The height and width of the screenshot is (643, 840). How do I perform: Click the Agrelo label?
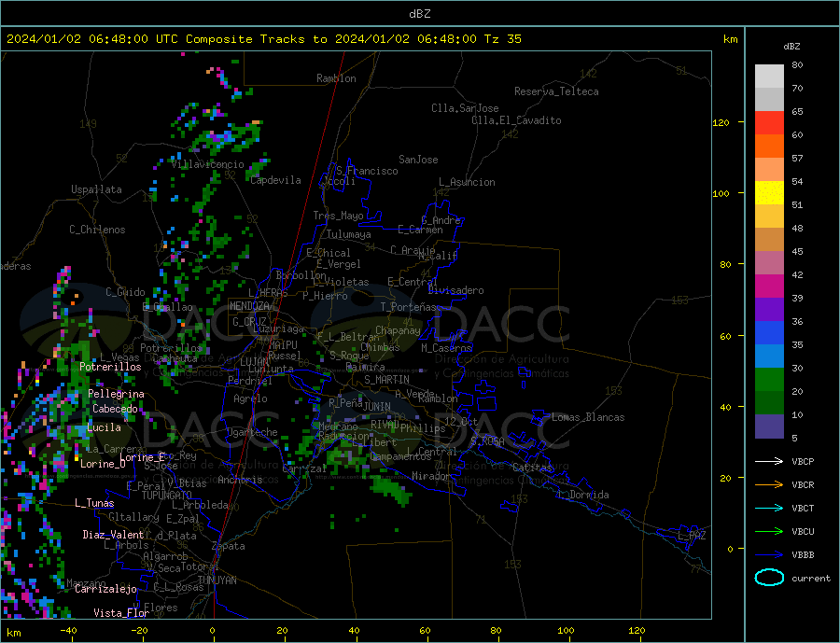[x=250, y=398]
